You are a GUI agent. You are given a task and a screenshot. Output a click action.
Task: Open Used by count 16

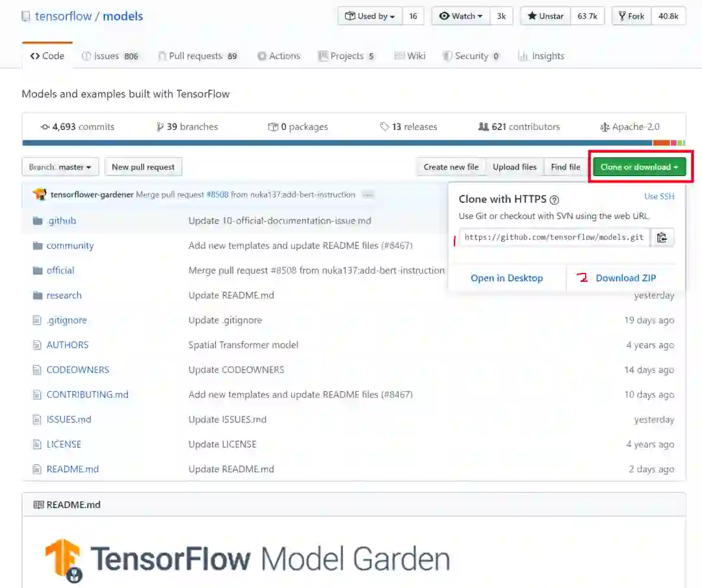pyautogui.click(x=413, y=16)
